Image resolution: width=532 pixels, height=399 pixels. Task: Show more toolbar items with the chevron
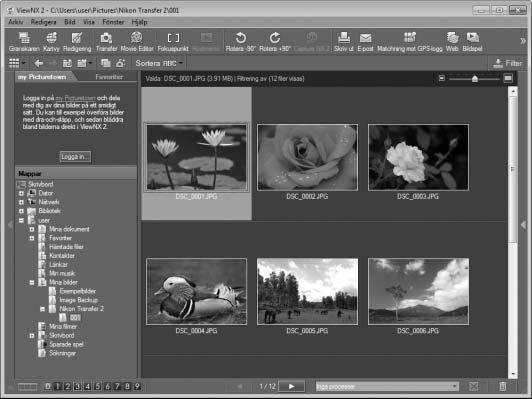click(523, 41)
